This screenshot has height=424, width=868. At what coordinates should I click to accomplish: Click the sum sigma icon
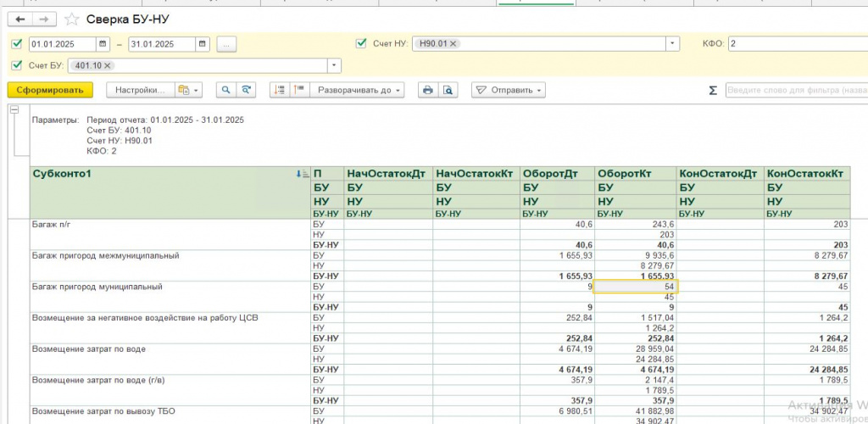pyautogui.click(x=713, y=90)
